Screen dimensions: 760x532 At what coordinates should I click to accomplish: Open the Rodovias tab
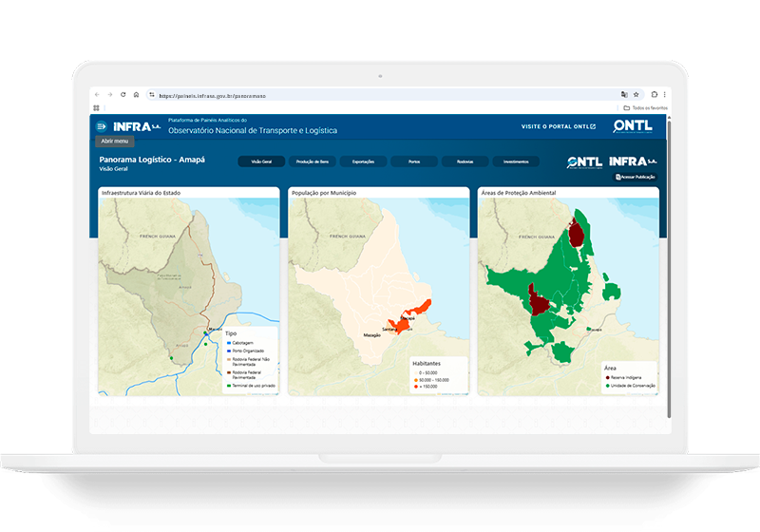coord(465,161)
